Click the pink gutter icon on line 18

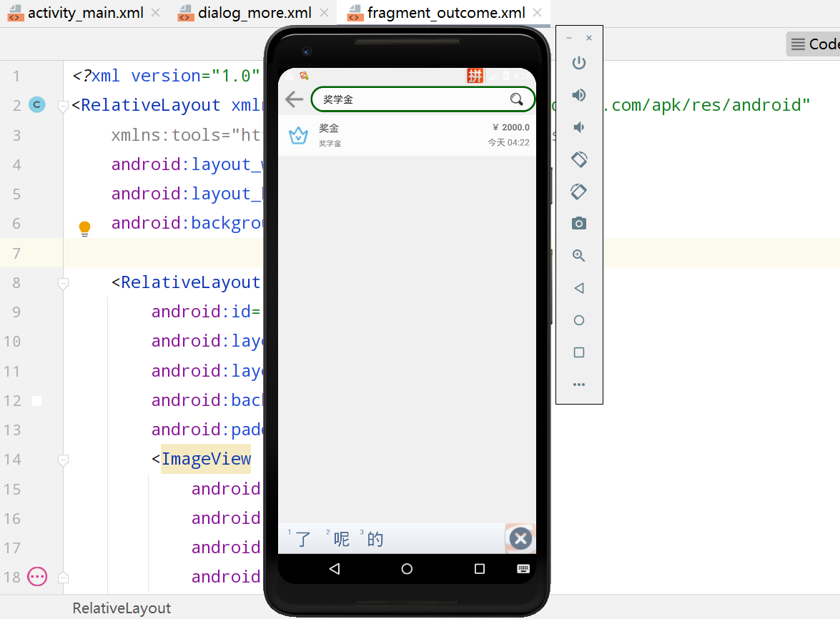coord(37,577)
